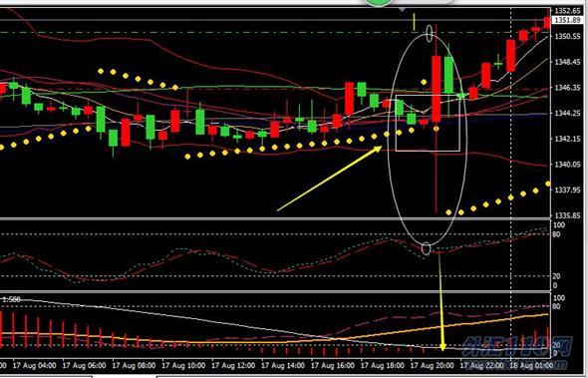Image resolution: width=588 pixels, height=378 pixels.
Task: Click the separator between price chart and stochastic panel
Action: point(275,218)
